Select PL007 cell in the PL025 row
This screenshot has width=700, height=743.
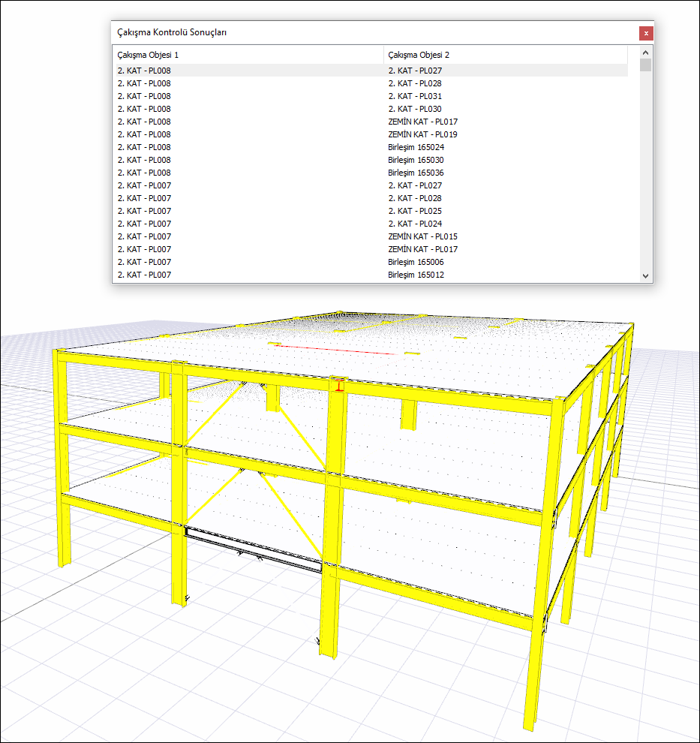coord(144,212)
